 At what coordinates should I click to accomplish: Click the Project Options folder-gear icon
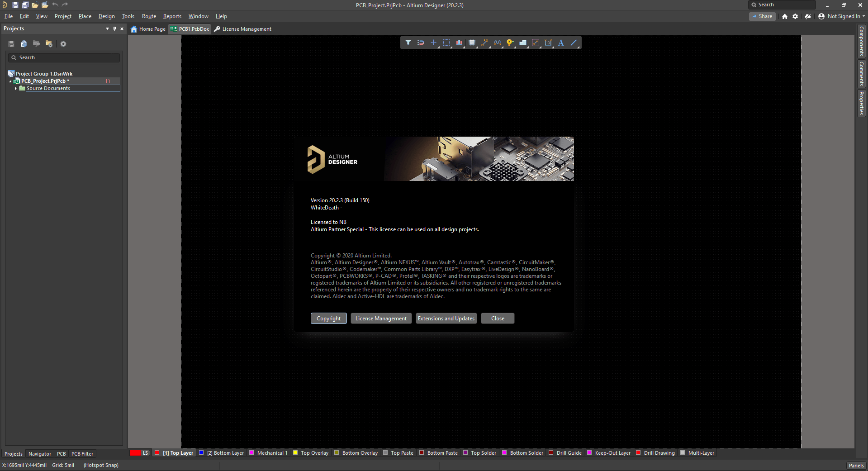point(49,44)
